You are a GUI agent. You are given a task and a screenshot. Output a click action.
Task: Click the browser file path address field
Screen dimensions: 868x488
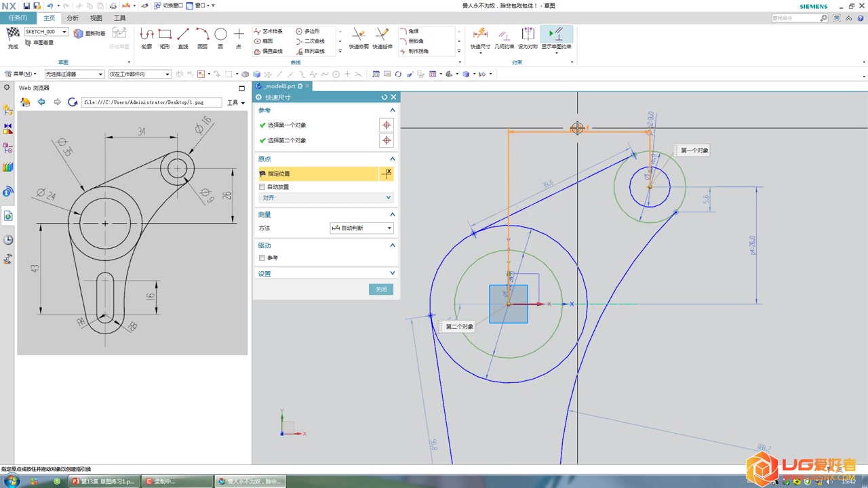(151, 102)
